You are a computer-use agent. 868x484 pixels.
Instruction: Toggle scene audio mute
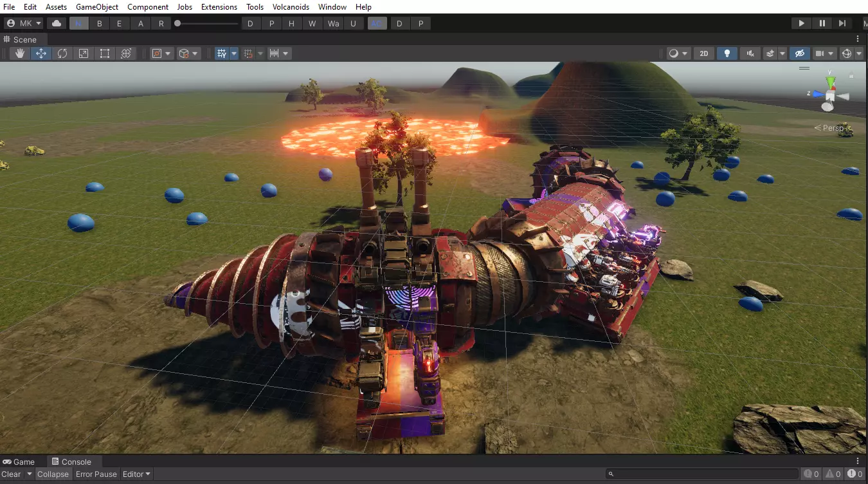pyautogui.click(x=750, y=53)
